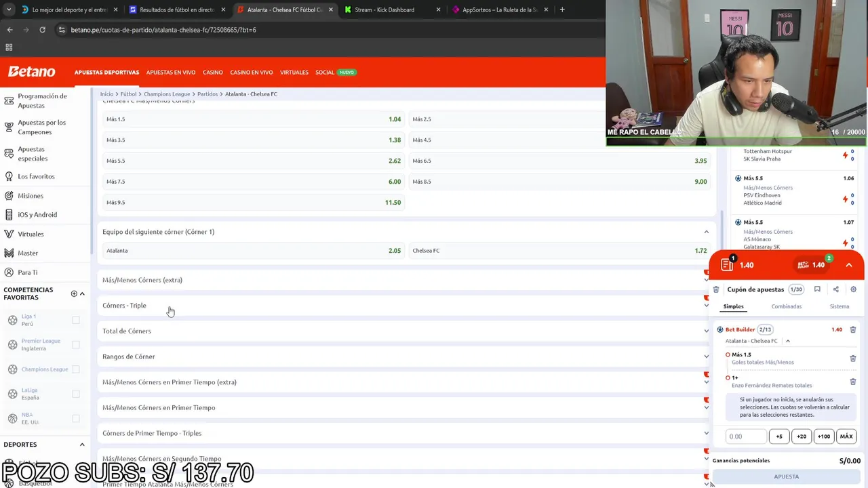Screen dimensions: 868x488
Task: Add +100 to stake
Action: [824, 436]
